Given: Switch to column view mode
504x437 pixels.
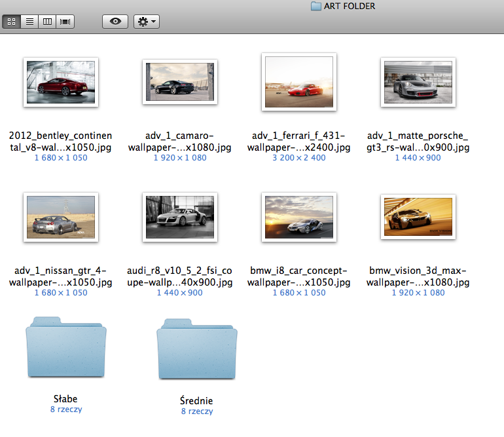Looking at the screenshot, I should 47,22.
